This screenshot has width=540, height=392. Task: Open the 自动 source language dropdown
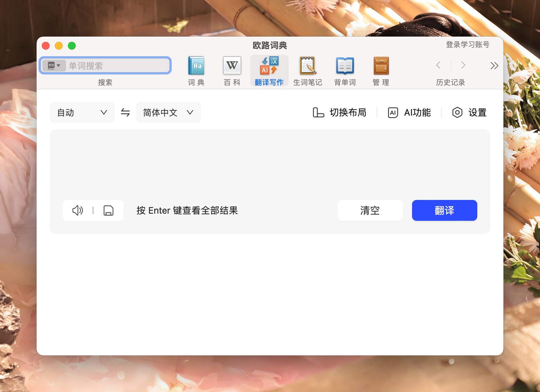tap(82, 112)
